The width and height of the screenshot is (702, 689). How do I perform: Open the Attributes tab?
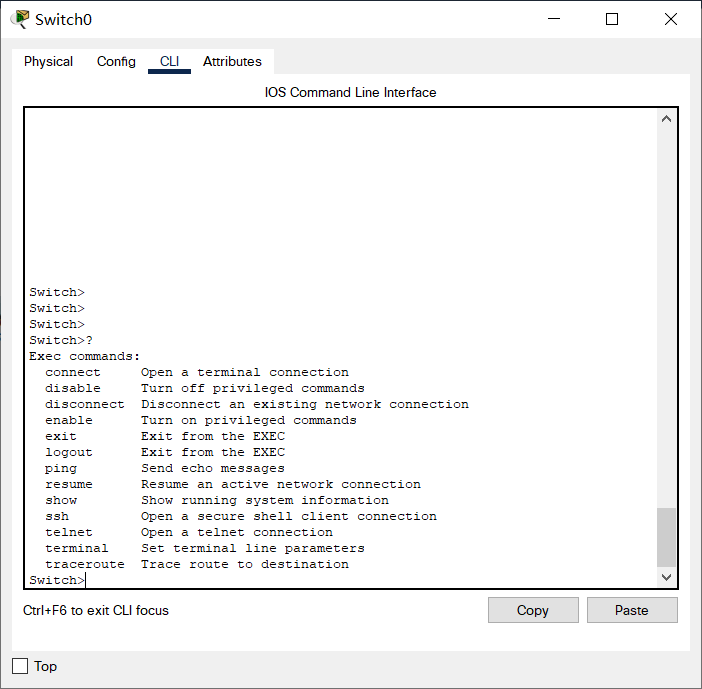pos(232,61)
